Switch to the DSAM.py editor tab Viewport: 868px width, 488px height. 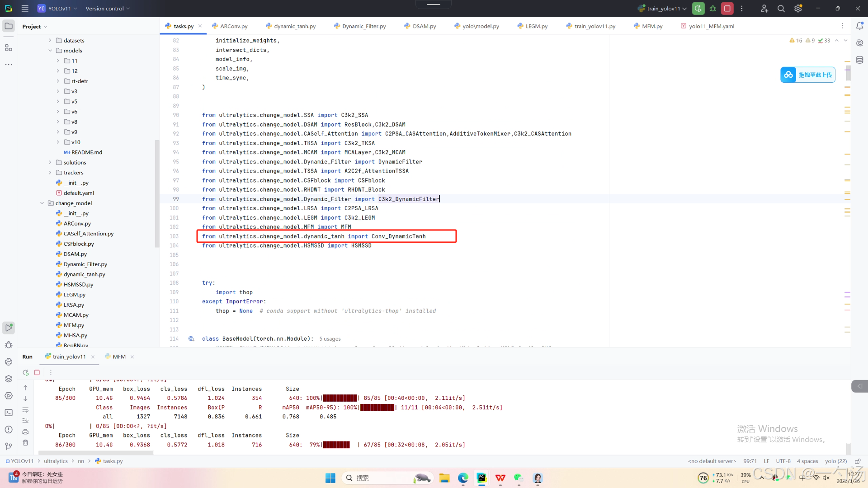(x=424, y=26)
